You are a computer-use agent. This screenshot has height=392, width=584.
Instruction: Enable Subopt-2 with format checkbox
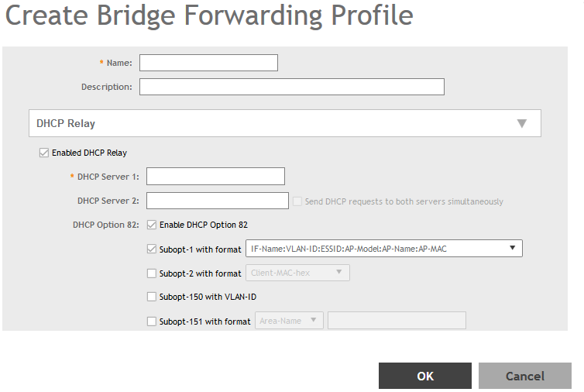click(x=151, y=273)
